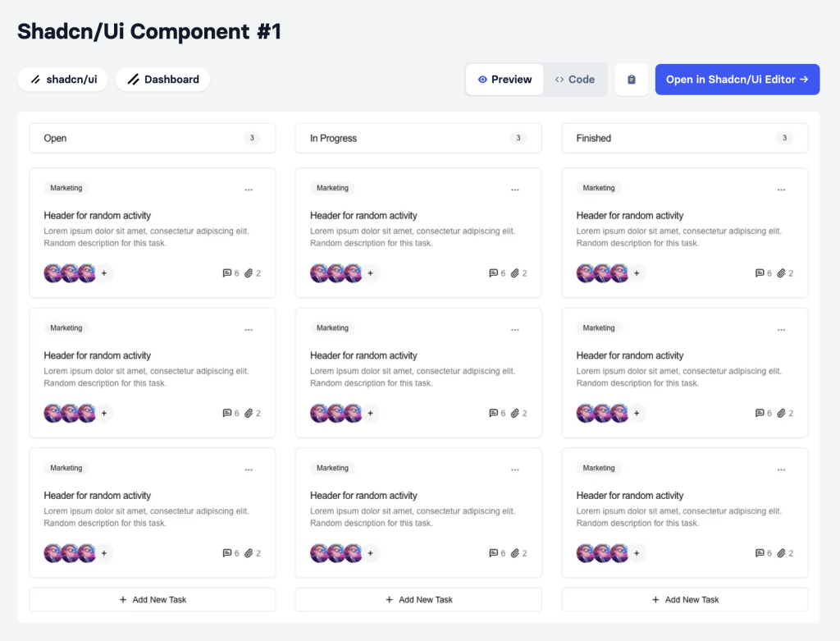Click the code brackets icon in the Code tab
Viewport: 840px width, 641px height.
[x=559, y=79]
